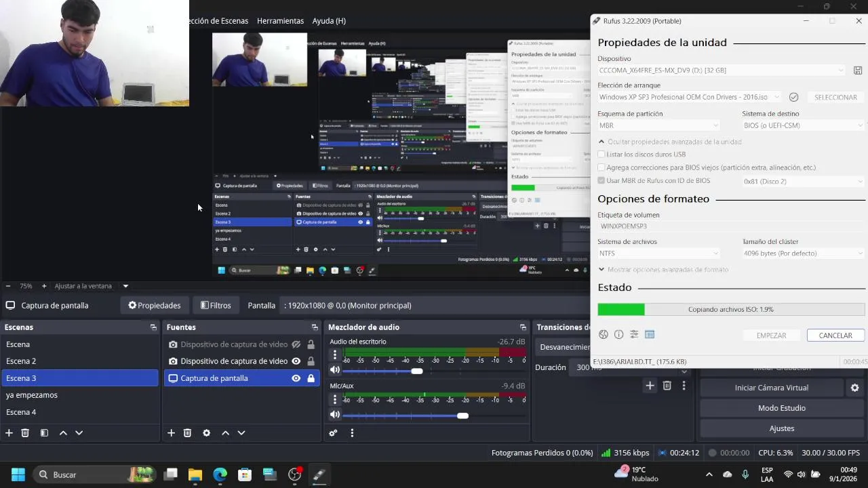Add transition with plus icon
The image size is (868, 488).
click(650, 385)
